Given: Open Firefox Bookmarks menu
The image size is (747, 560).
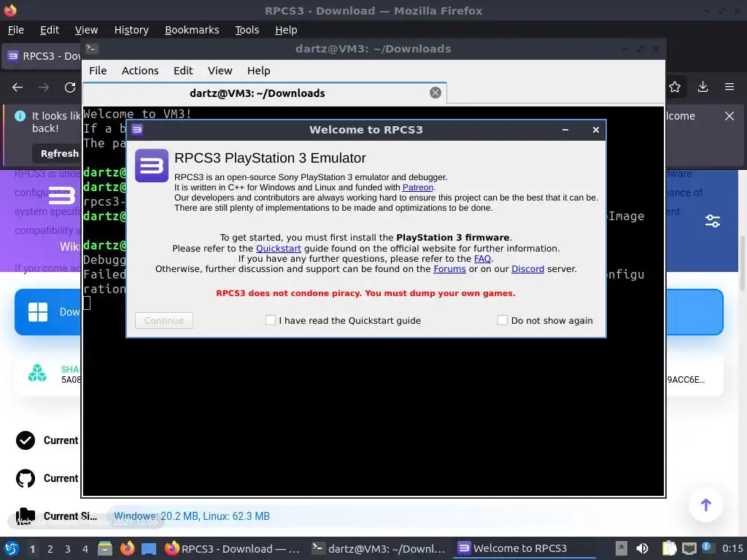Looking at the screenshot, I should (192, 30).
